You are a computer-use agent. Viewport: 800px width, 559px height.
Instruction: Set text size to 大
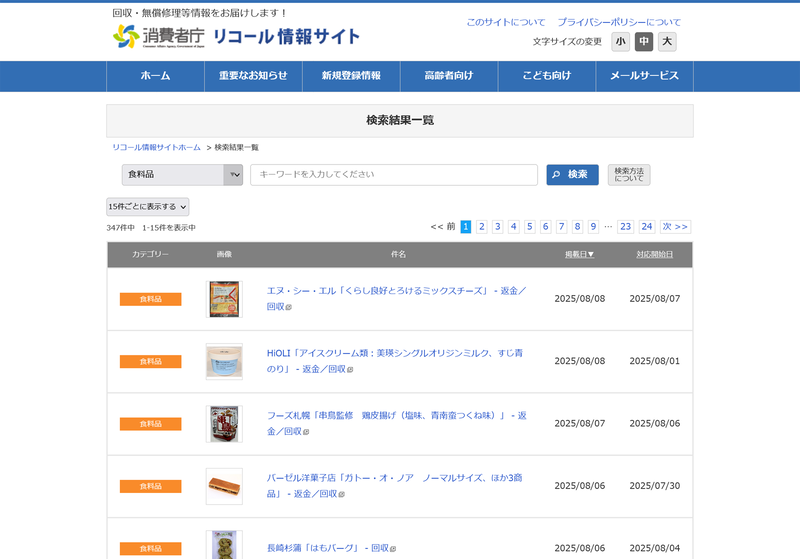point(667,42)
